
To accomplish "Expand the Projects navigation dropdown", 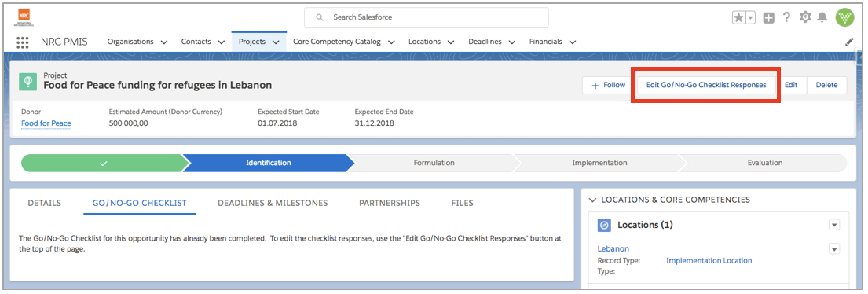I will pyautogui.click(x=276, y=42).
